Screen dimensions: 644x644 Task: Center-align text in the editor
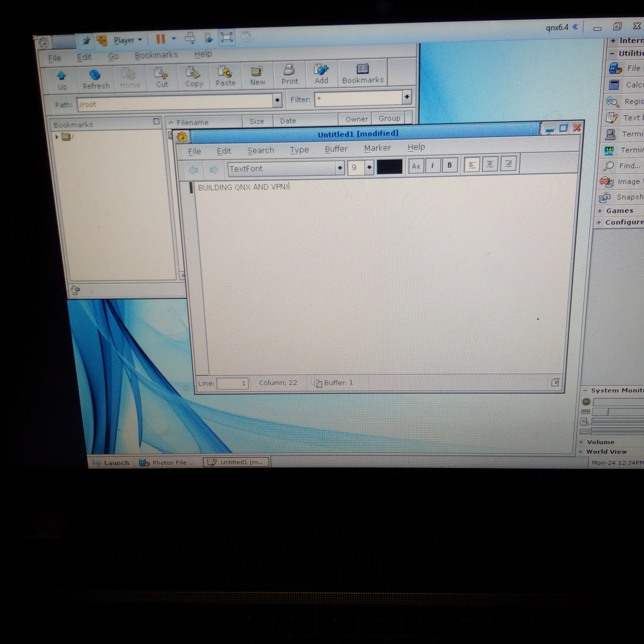pyautogui.click(x=490, y=164)
